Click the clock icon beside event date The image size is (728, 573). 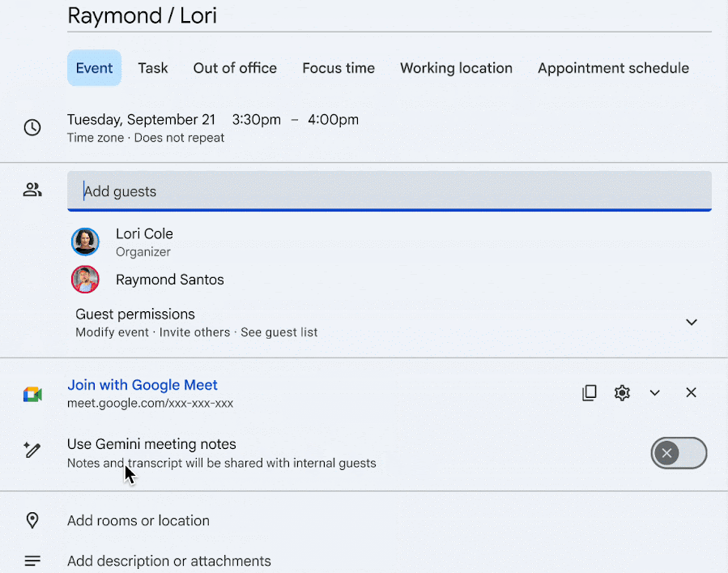point(32,127)
